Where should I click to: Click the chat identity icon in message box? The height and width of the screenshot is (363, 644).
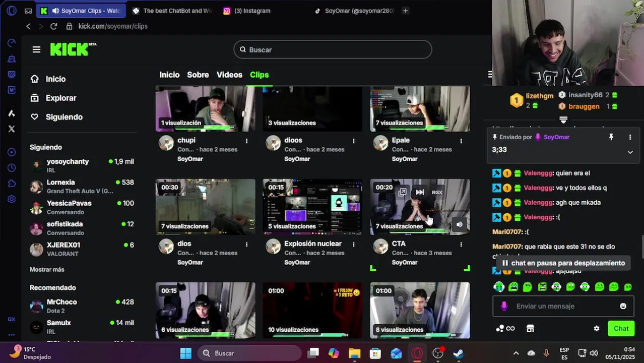point(504,306)
